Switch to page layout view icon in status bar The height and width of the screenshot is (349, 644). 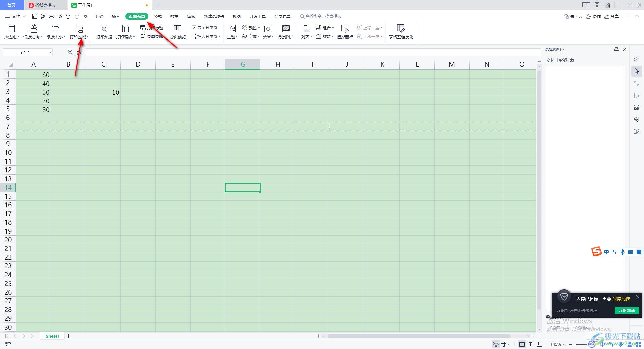tap(531, 344)
